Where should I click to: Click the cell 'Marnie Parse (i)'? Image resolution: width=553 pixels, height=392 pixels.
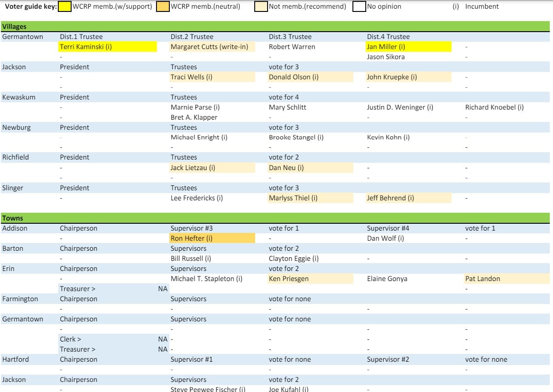(195, 107)
